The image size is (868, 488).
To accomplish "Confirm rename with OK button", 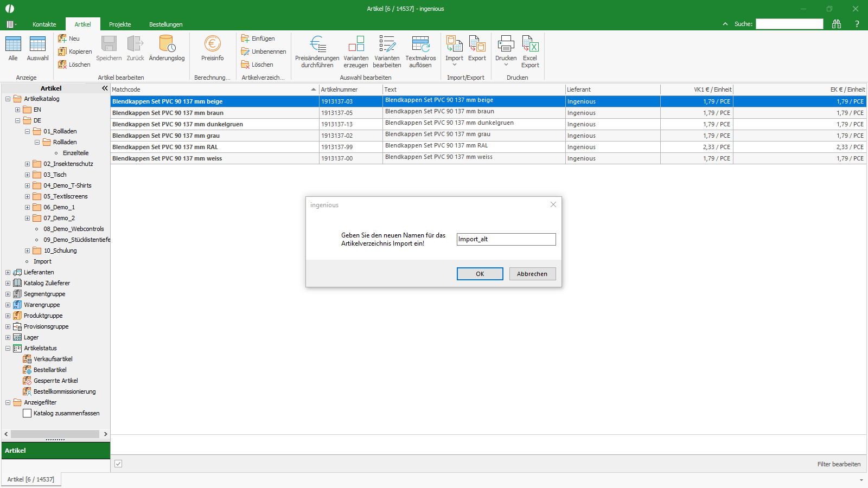I will [x=480, y=274].
